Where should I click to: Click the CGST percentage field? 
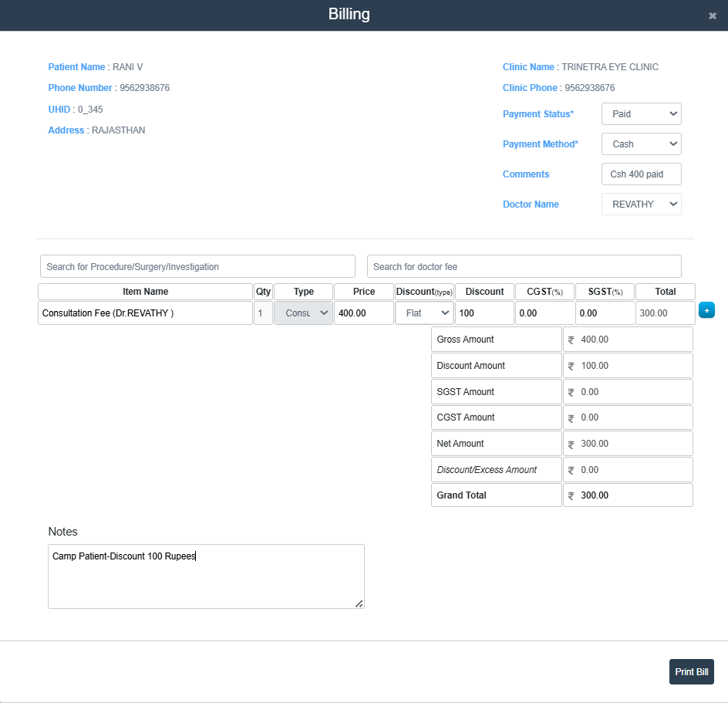click(544, 313)
